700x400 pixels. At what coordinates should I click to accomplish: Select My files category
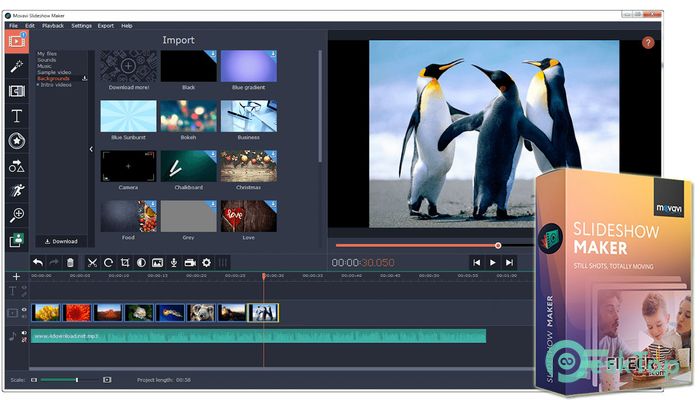[x=47, y=54]
